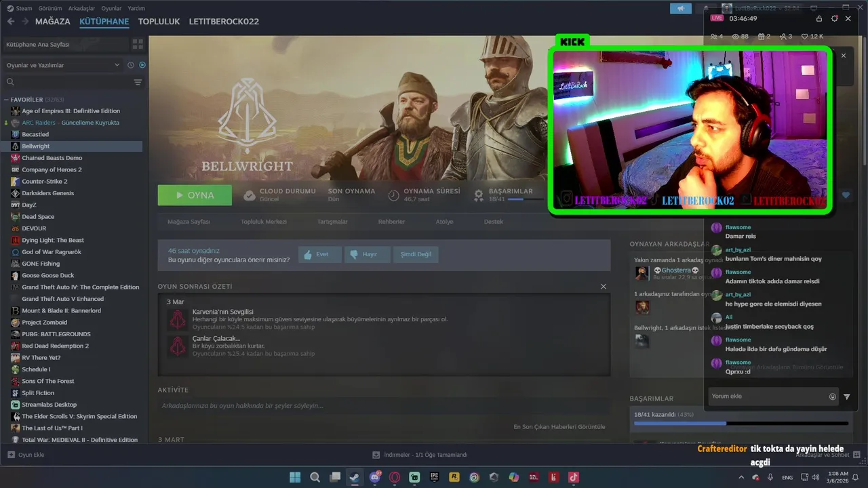Click the play time clock icon
The height and width of the screenshot is (488, 868).
coord(393,195)
